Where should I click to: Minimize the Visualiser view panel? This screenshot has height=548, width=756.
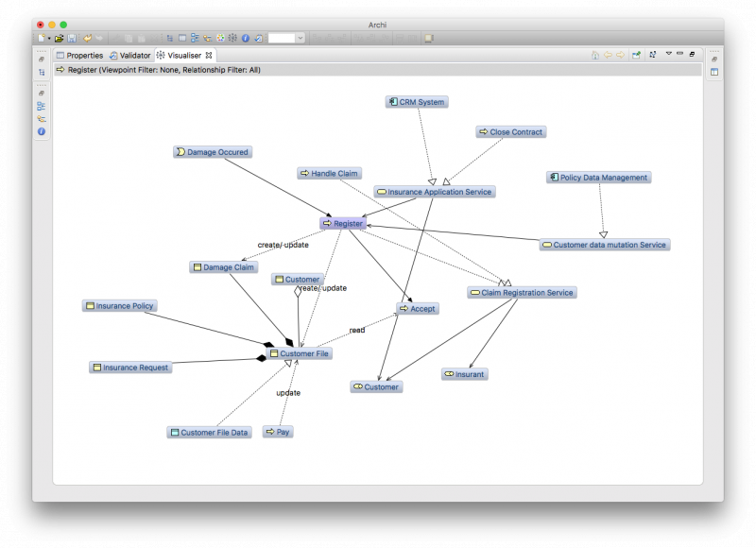tap(679, 54)
